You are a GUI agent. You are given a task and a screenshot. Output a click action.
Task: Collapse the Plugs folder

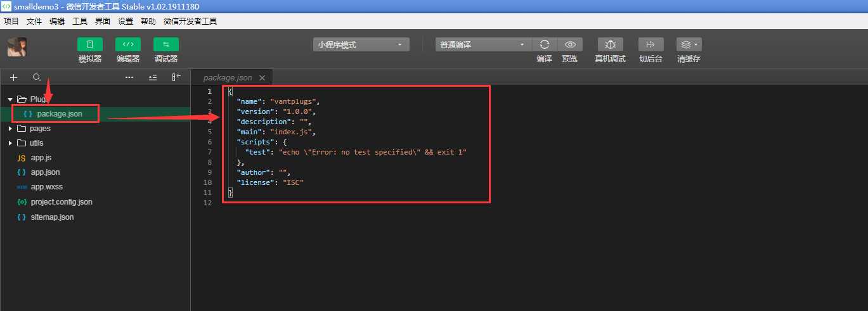[10, 99]
